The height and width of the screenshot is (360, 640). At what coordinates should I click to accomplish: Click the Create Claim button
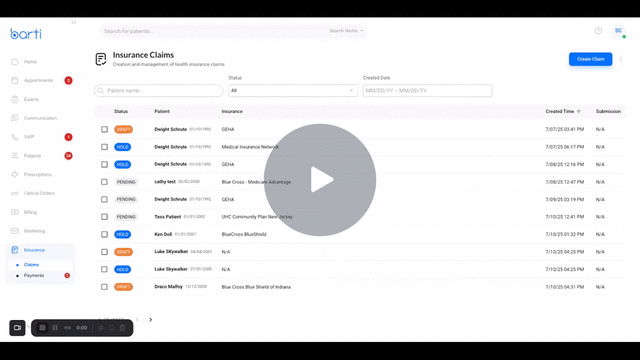[590, 59]
